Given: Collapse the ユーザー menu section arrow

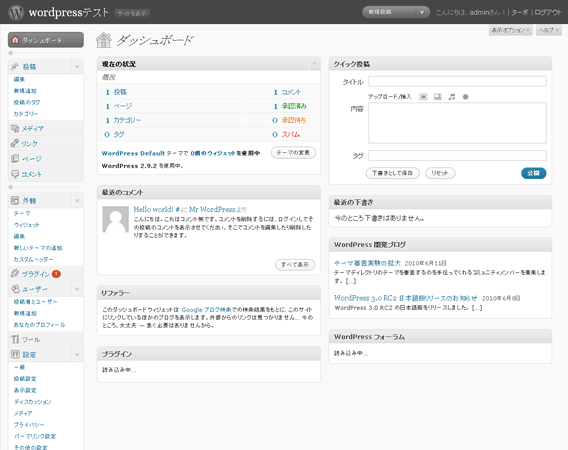Looking at the screenshot, I should pos(77,289).
